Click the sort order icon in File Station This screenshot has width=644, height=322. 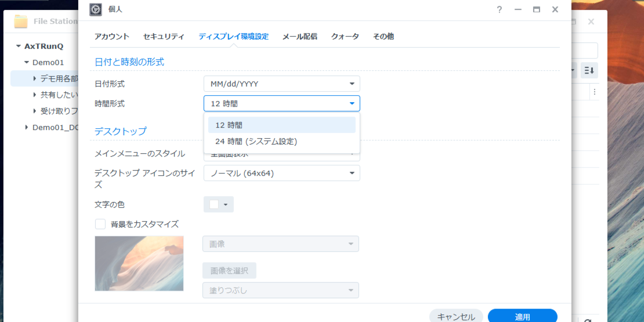[x=589, y=70]
